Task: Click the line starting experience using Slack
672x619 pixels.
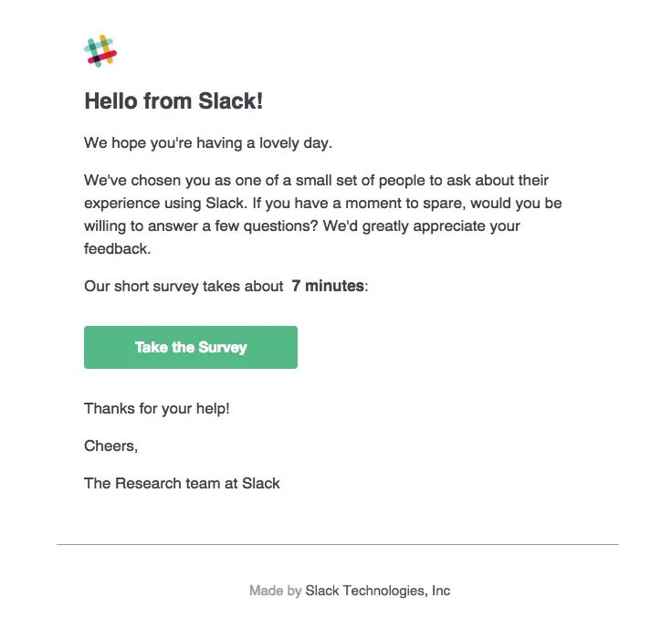Action: point(323,204)
